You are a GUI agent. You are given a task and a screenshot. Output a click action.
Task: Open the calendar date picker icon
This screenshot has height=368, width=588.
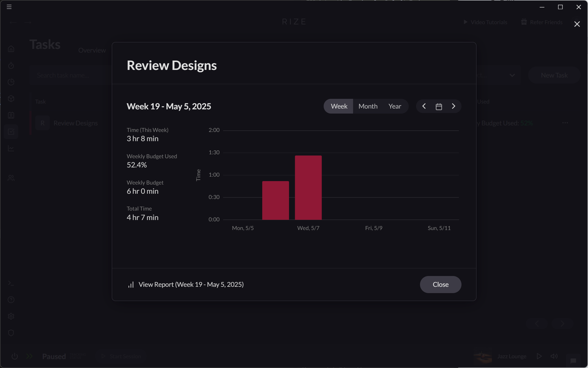pos(439,106)
